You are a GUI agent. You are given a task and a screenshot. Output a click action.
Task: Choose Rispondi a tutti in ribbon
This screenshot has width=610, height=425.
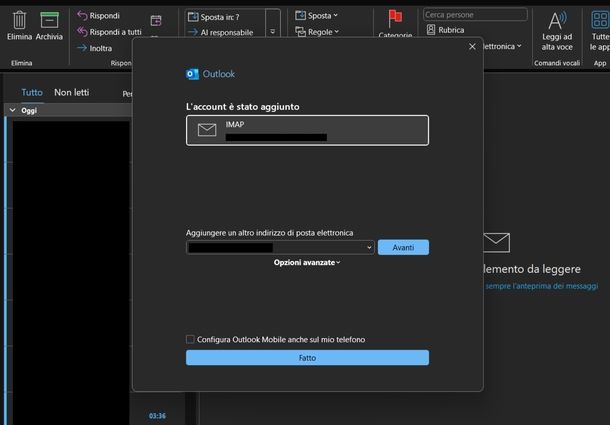click(x=109, y=32)
